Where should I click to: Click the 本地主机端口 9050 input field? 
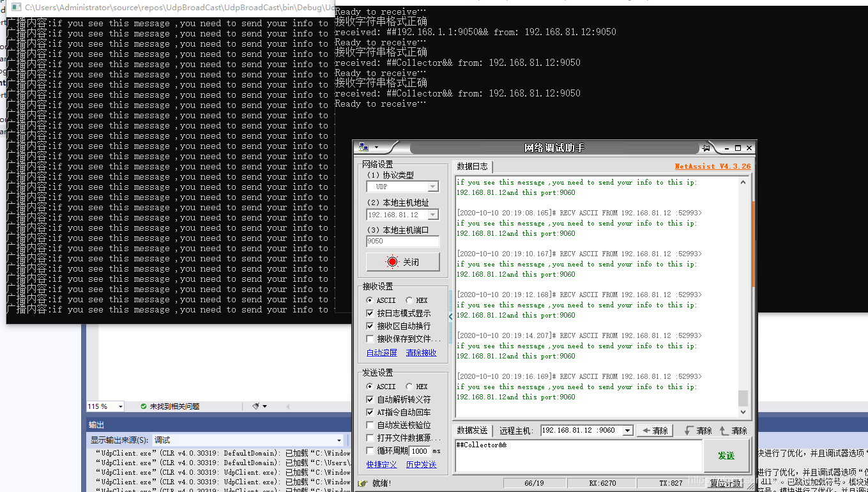[402, 242]
